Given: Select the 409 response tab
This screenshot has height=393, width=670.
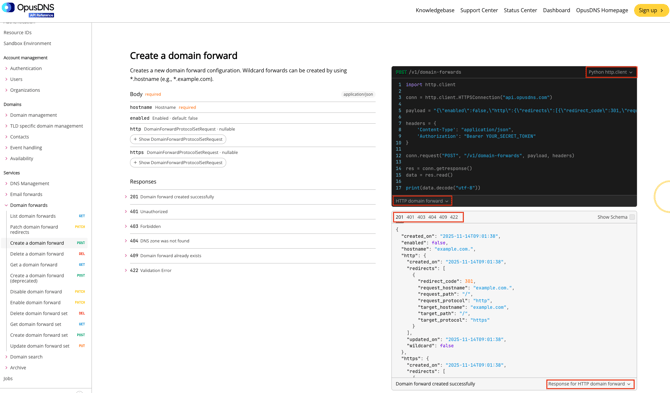Looking at the screenshot, I should [443, 217].
